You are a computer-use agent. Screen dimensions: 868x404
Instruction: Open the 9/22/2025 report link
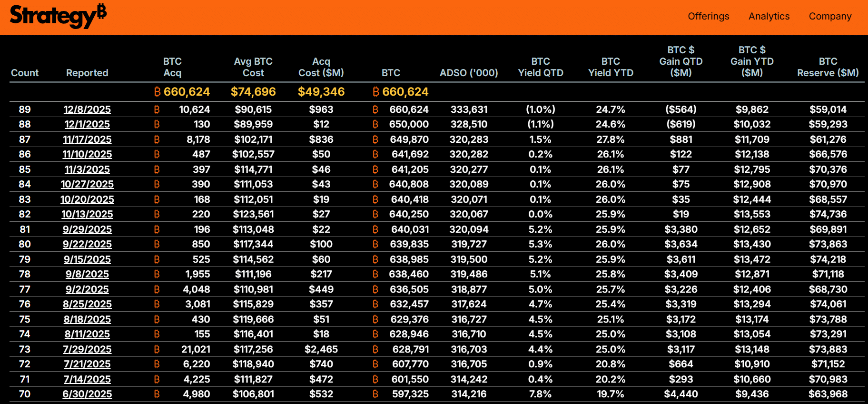point(87,244)
